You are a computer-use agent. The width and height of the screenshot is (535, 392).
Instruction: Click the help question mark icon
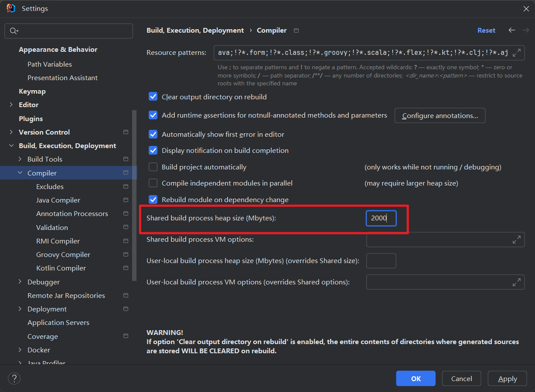pos(14,378)
